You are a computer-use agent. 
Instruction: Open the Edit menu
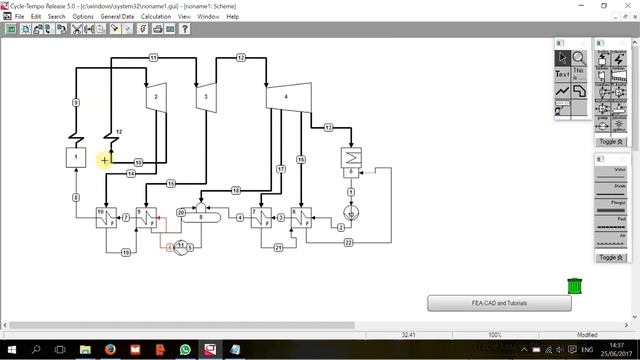(36, 17)
